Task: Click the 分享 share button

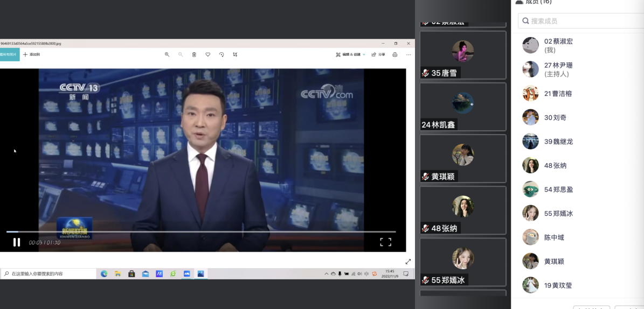Action: point(378,54)
